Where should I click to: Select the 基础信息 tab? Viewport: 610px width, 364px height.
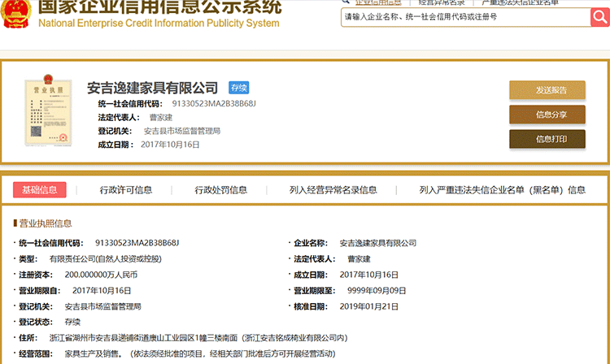[x=40, y=190]
